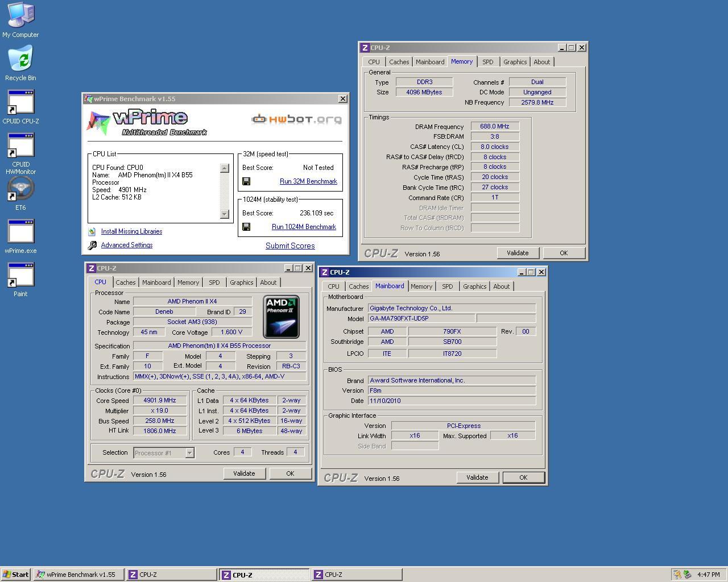Viewport: 728px width, 582px height.
Task: Switch to About tab in Memory window
Action: pyautogui.click(x=542, y=62)
